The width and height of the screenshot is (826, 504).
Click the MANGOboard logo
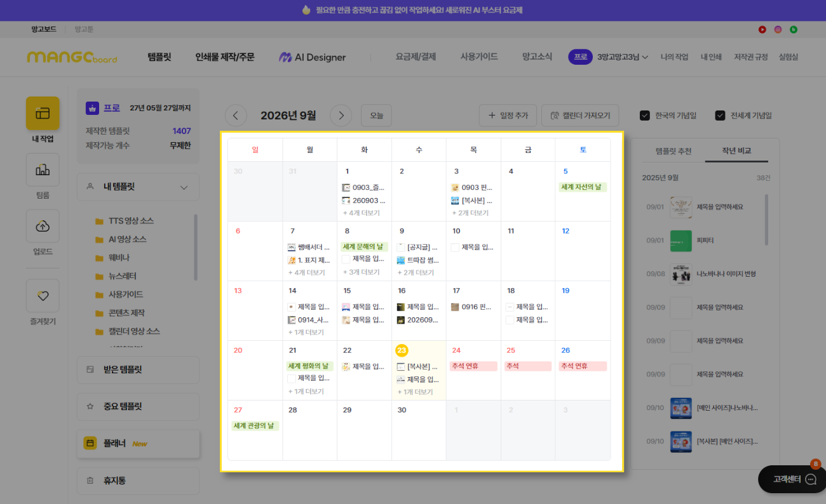72,57
